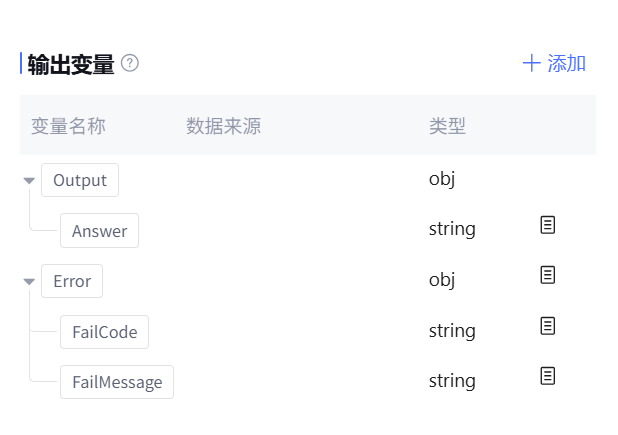618x435 pixels.
Task: Click the string type of the FailMessage row
Action: tap(452, 381)
